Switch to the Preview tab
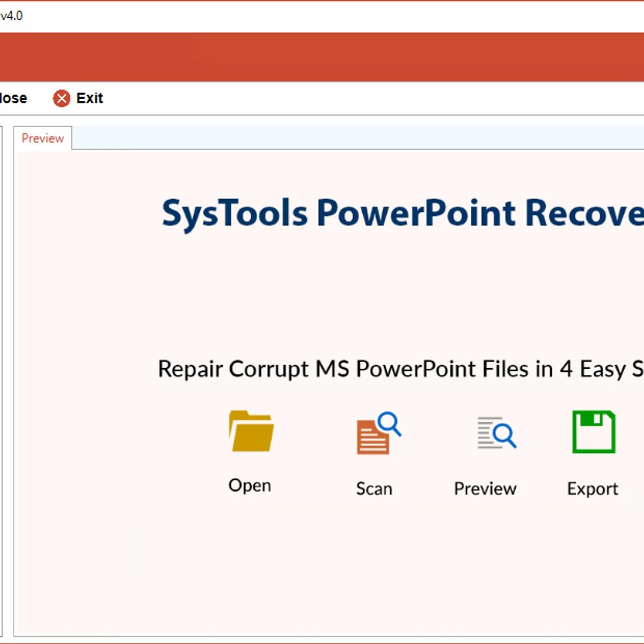Screen dimensions: 644x644 click(x=42, y=138)
